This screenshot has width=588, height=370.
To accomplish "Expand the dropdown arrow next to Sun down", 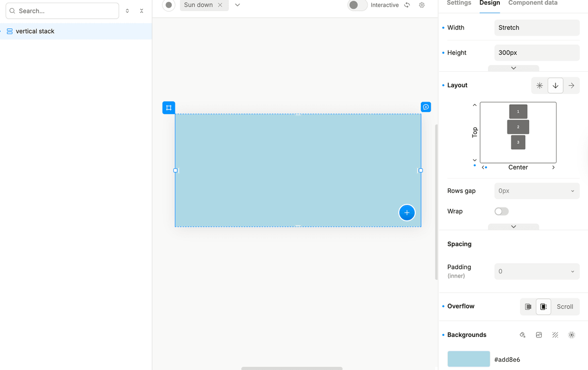I will pos(237,5).
